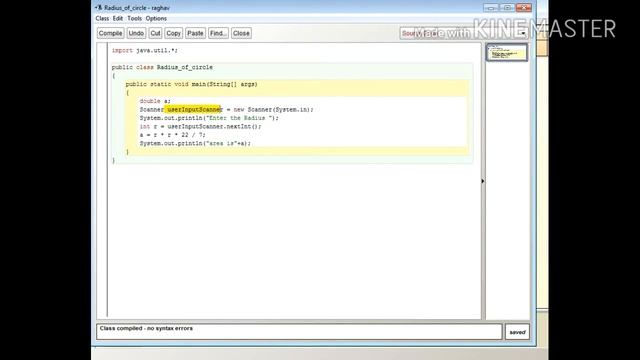Click the Cut button
The height and width of the screenshot is (360, 640).
coord(155,33)
